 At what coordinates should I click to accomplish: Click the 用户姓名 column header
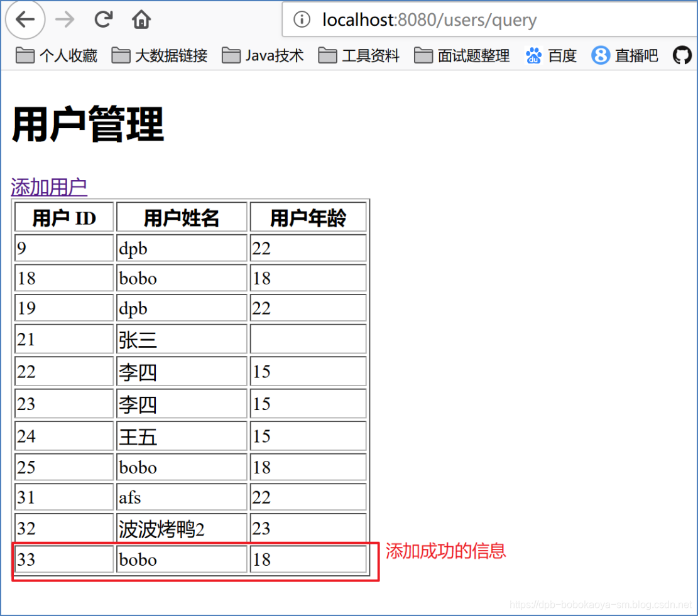point(182,217)
